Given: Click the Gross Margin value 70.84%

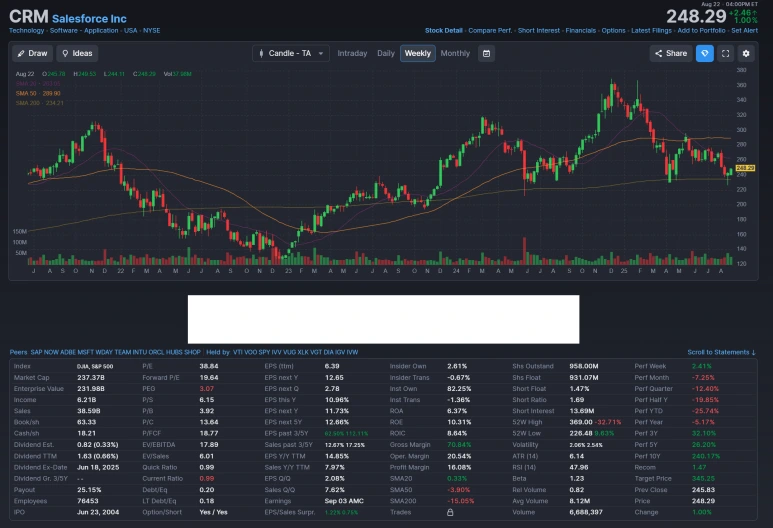Looking at the screenshot, I should [459, 445].
